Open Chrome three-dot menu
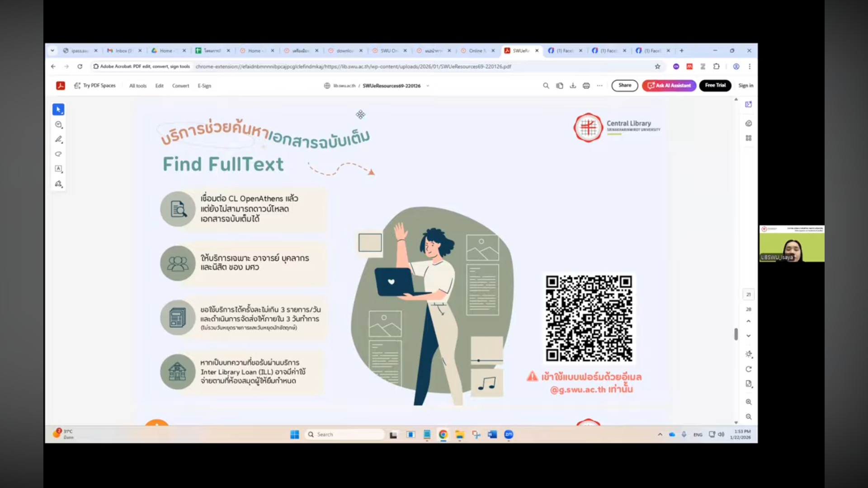The image size is (868, 488). tap(750, 66)
